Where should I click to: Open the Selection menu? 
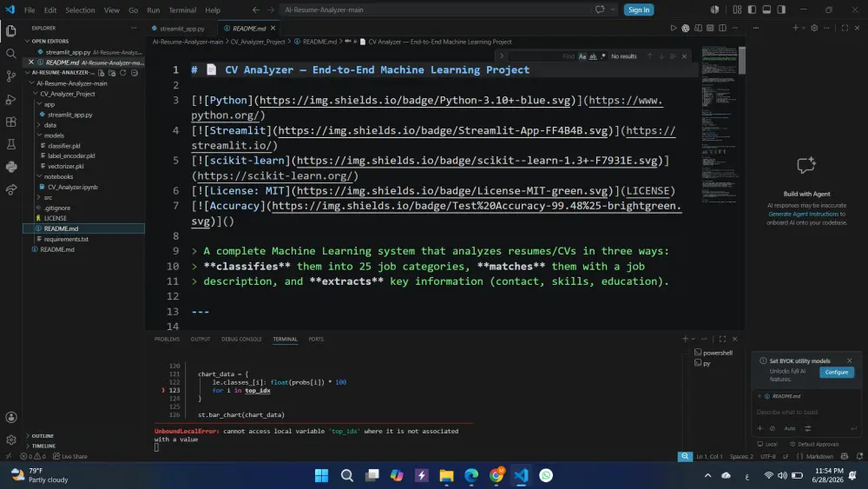click(80, 10)
